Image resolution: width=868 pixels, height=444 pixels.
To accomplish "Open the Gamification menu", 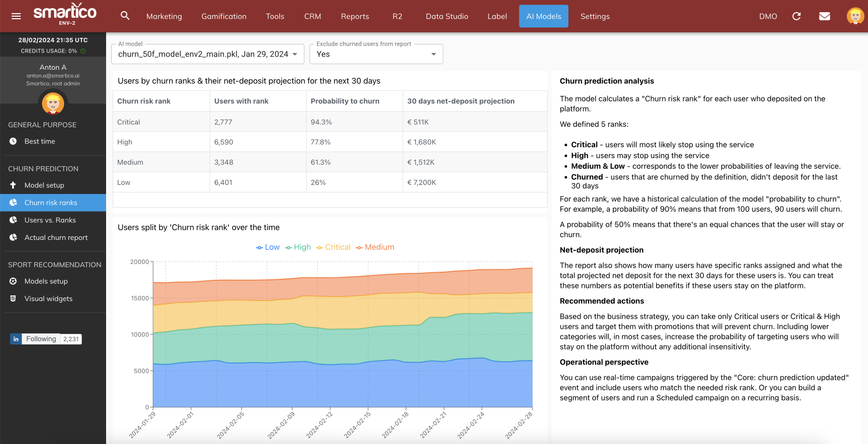I will pos(224,16).
